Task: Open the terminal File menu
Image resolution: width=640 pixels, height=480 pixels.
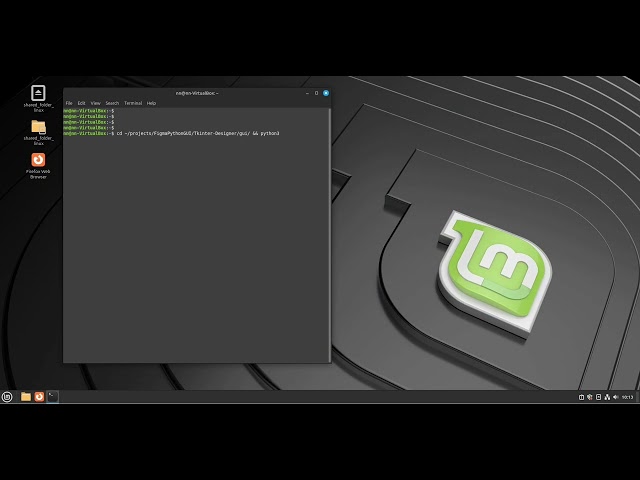Action: [x=69, y=103]
